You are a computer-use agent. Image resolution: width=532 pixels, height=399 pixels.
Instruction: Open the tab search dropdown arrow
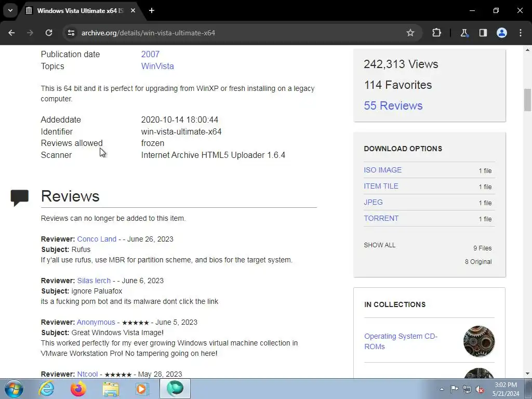(10, 10)
